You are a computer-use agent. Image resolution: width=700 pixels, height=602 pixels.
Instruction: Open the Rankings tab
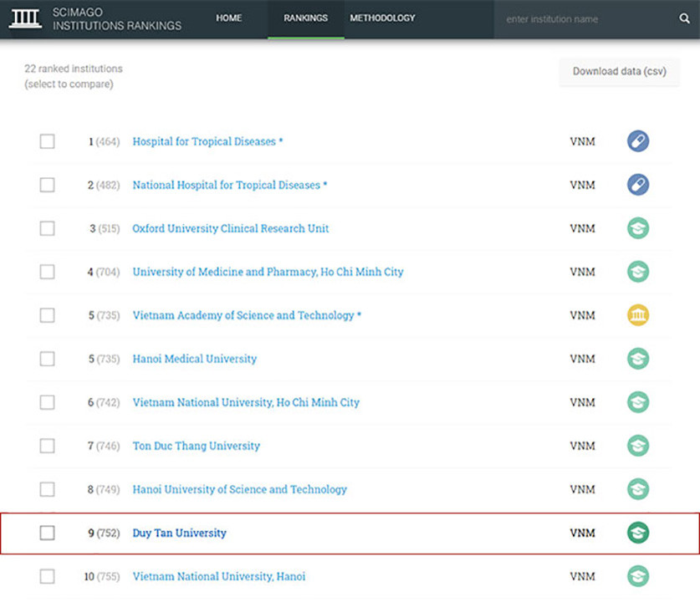(305, 18)
